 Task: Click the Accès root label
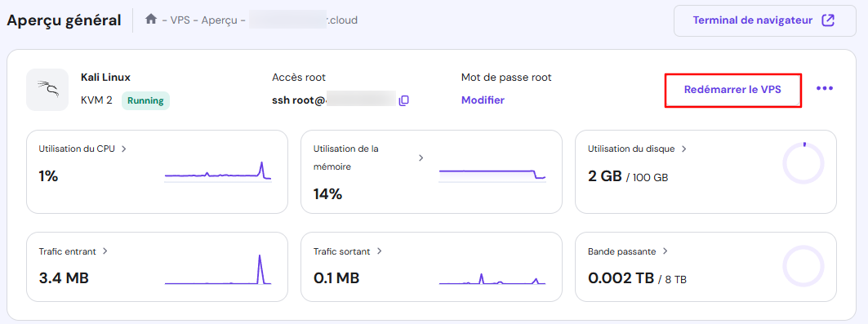(x=299, y=78)
